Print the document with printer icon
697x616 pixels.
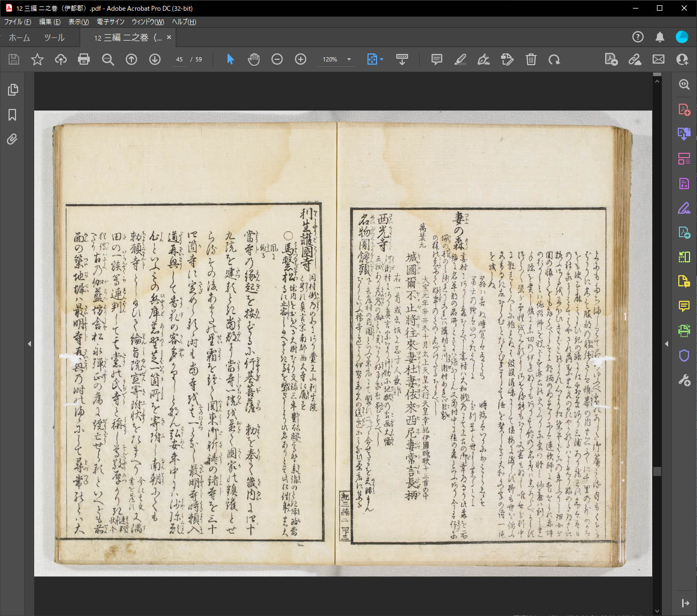coord(84,59)
